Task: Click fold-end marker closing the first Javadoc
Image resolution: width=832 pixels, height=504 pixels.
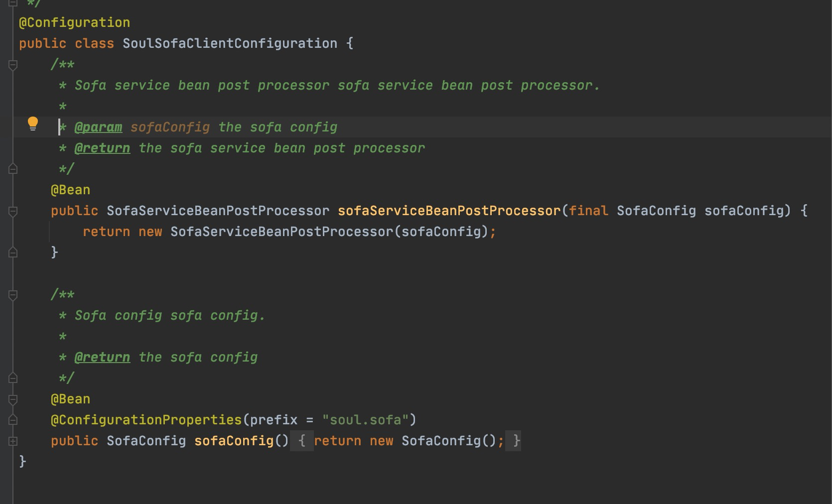Action: coord(13,169)
